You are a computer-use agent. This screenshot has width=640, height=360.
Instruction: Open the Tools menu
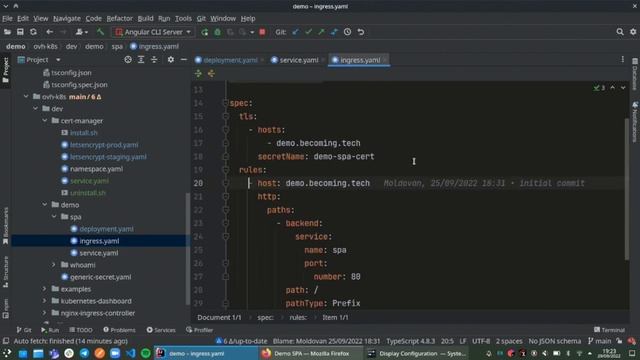point(183,18)
